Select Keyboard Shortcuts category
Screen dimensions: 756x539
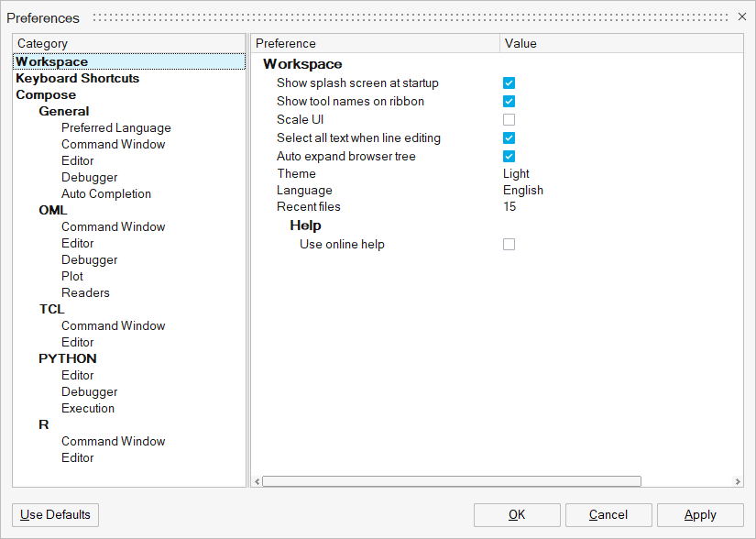point(77,78)
